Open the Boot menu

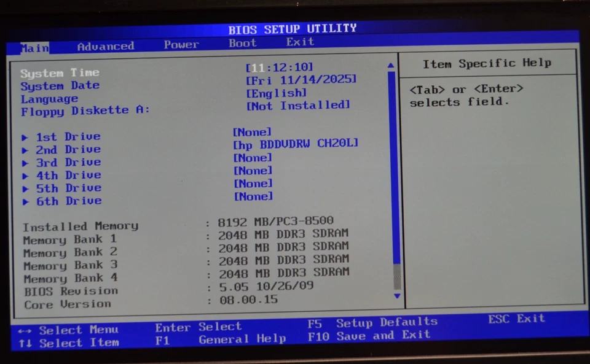pyautogui.click(x=242, y=43)
